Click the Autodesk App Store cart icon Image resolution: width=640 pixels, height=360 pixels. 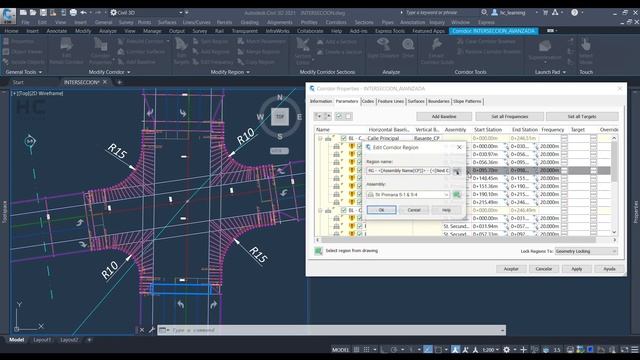tap(545, 13)
